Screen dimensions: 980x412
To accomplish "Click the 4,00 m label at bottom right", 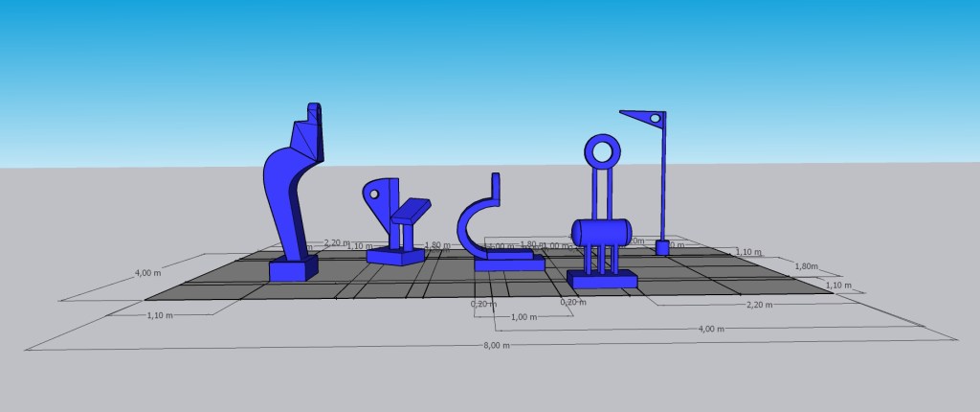I will 711,329.
